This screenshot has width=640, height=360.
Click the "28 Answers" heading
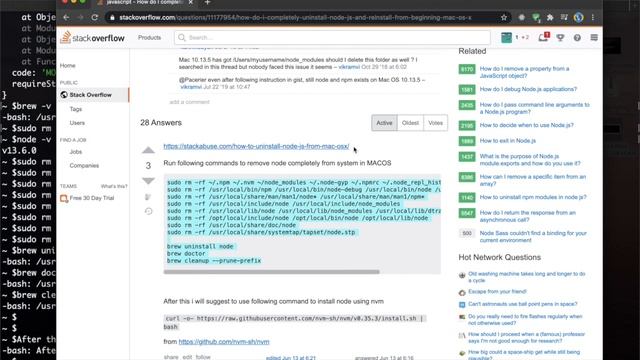click(161, 123)
